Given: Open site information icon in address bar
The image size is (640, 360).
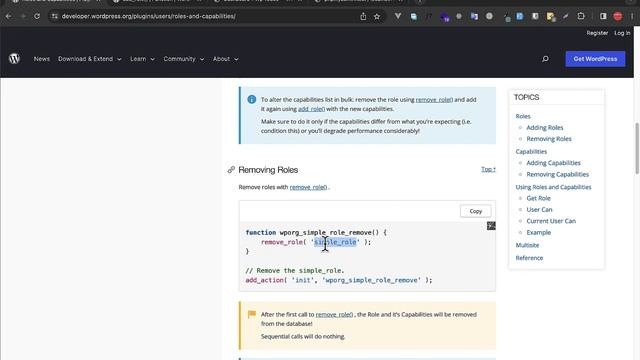Looking at the screenshot, I should click(55, 16).
